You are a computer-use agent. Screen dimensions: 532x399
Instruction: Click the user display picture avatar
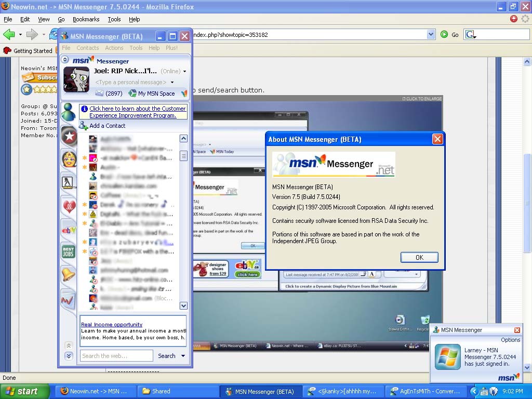pyautogui.click(x=76, y=79)
